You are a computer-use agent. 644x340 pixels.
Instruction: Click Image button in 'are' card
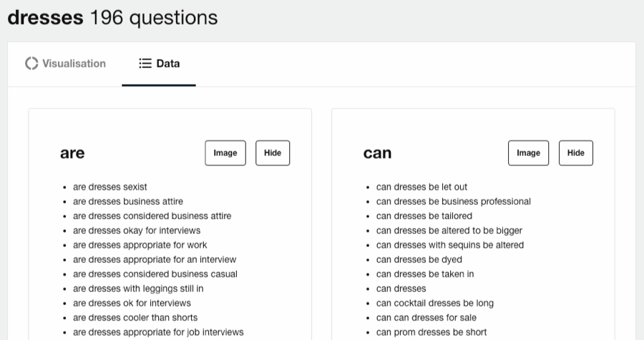(x=225, y=153)
